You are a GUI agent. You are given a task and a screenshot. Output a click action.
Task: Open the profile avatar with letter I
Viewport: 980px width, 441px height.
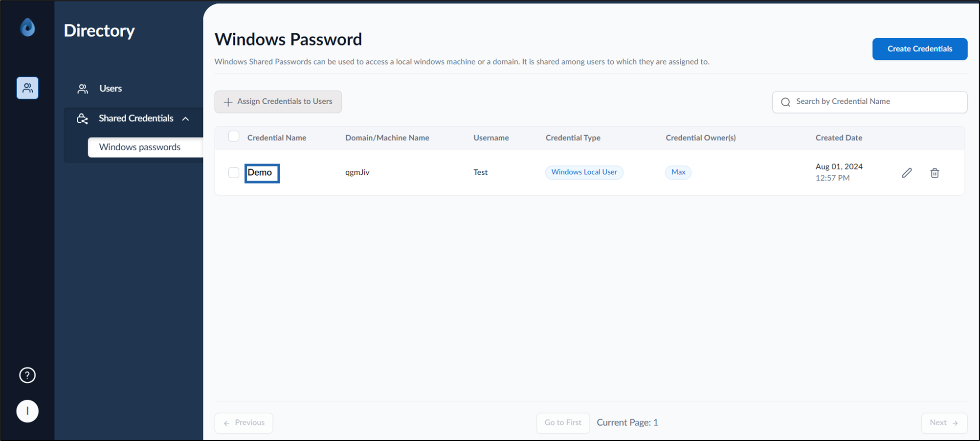27,411
